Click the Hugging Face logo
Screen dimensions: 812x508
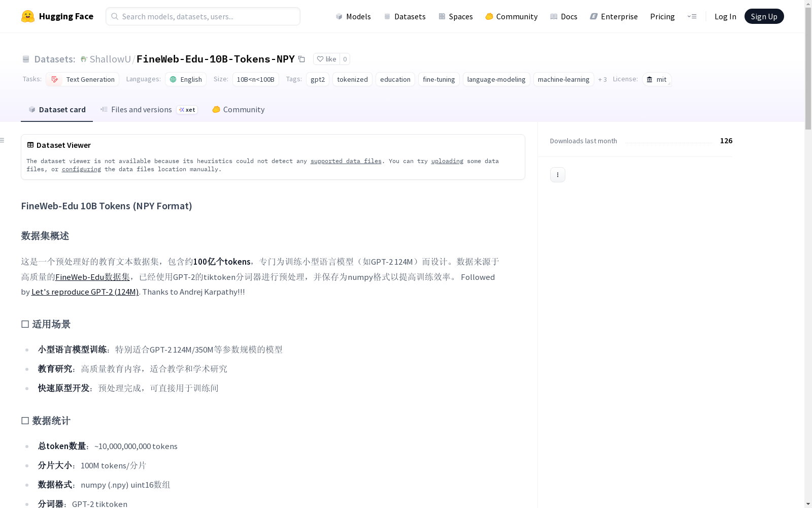click(57, 16)
